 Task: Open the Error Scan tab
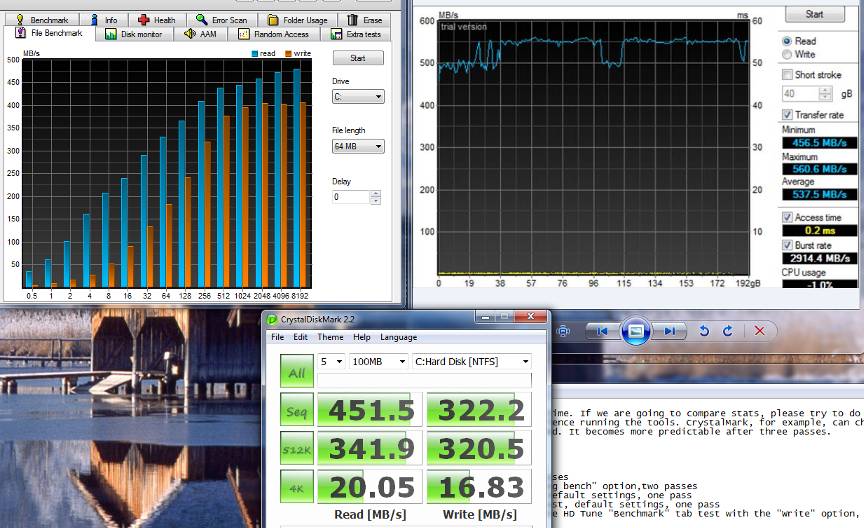tap(222, 20)
